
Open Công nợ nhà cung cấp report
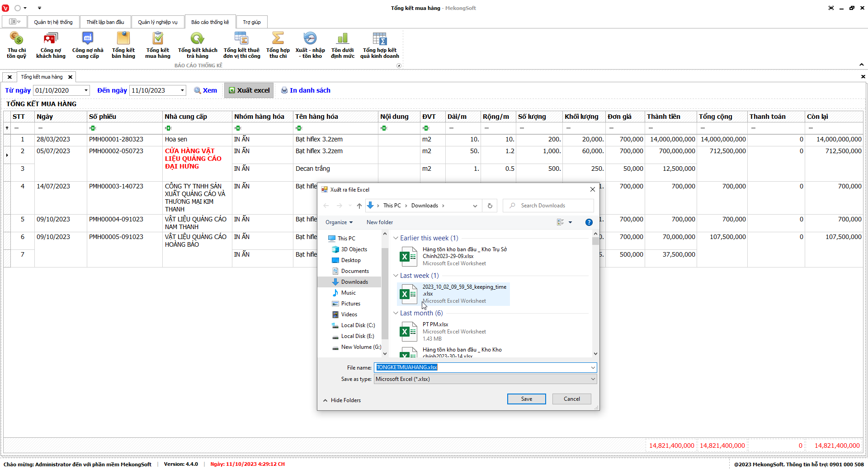[88, 45]
